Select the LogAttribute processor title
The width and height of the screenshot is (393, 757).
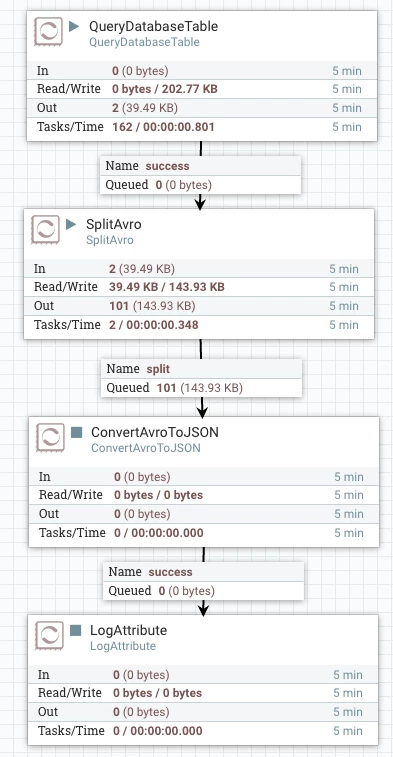coord(128,630)
